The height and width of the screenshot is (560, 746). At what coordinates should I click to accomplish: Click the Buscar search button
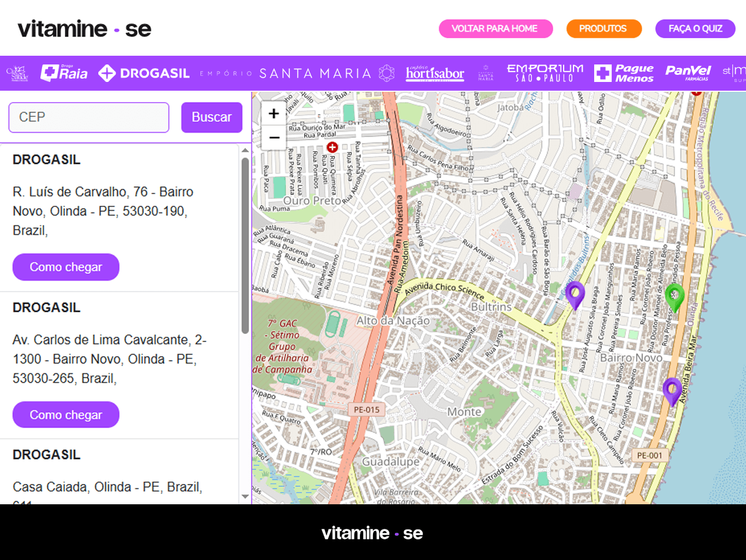point(212,117)
